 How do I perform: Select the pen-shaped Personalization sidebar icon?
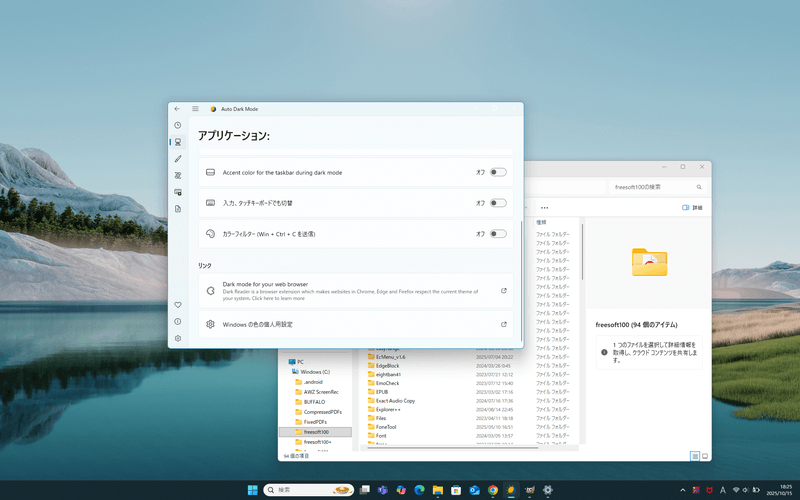coord(177,158)
